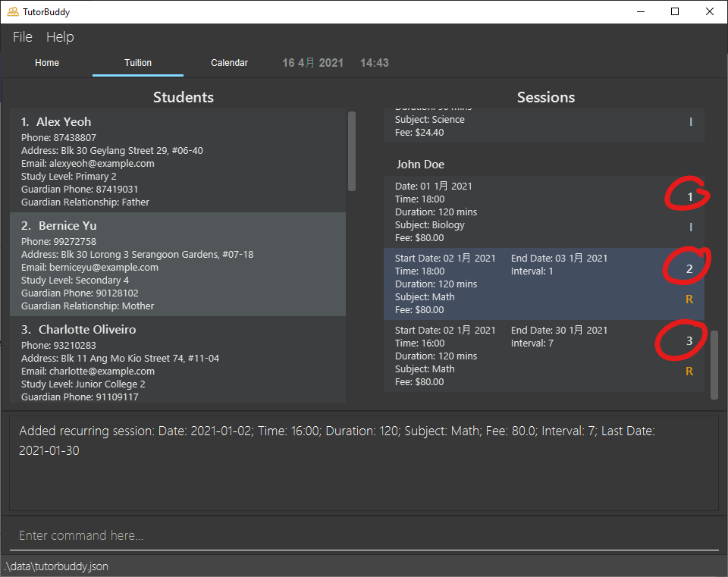Click Charlotte's address Ang Mo Kio Street 74
Image resolution: width=728 pixels, height=577 pixels.
point(120,359)
